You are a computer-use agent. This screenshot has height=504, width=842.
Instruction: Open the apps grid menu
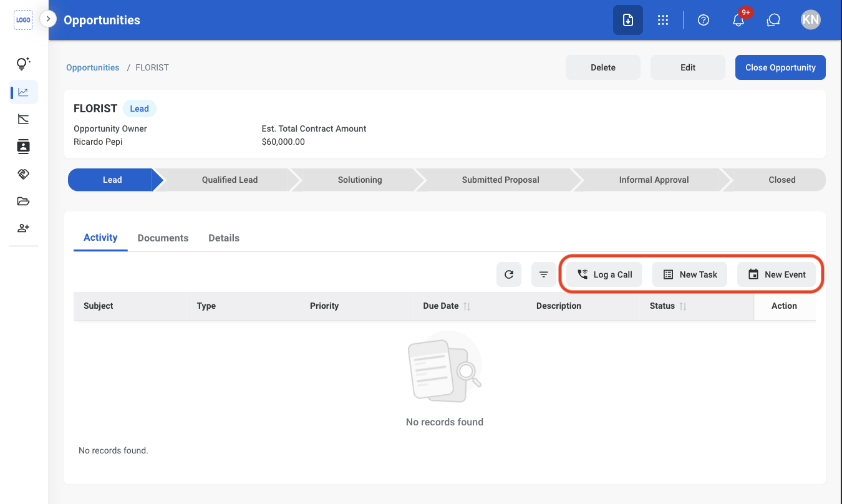(x=663, y=20)
